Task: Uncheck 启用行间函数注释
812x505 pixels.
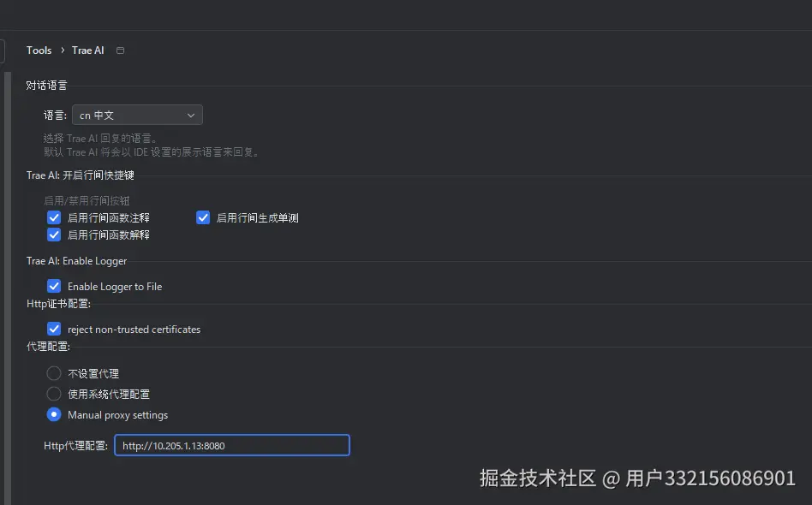Action: coord(54,217)
